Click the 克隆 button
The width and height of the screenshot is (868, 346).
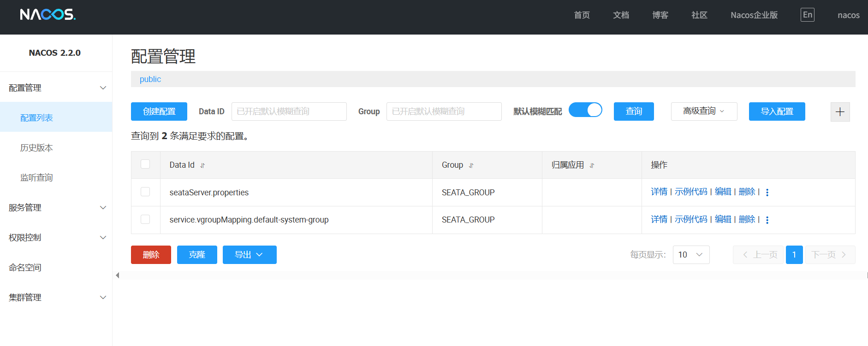point(197,255)
